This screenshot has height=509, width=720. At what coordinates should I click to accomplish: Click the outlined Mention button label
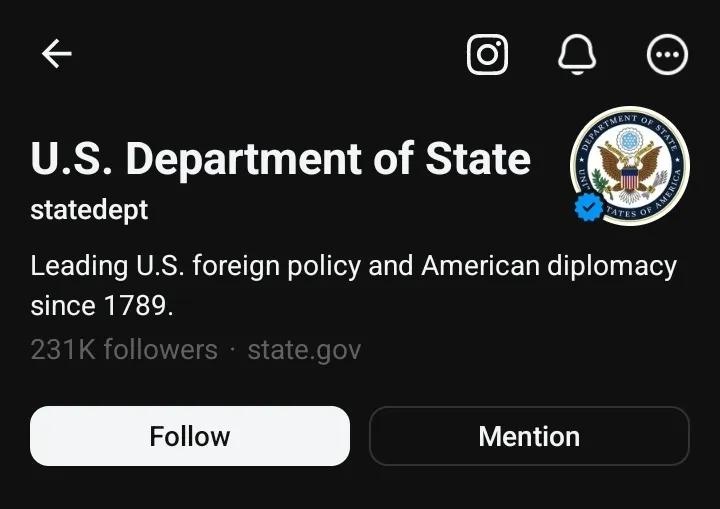coord(529,436)
